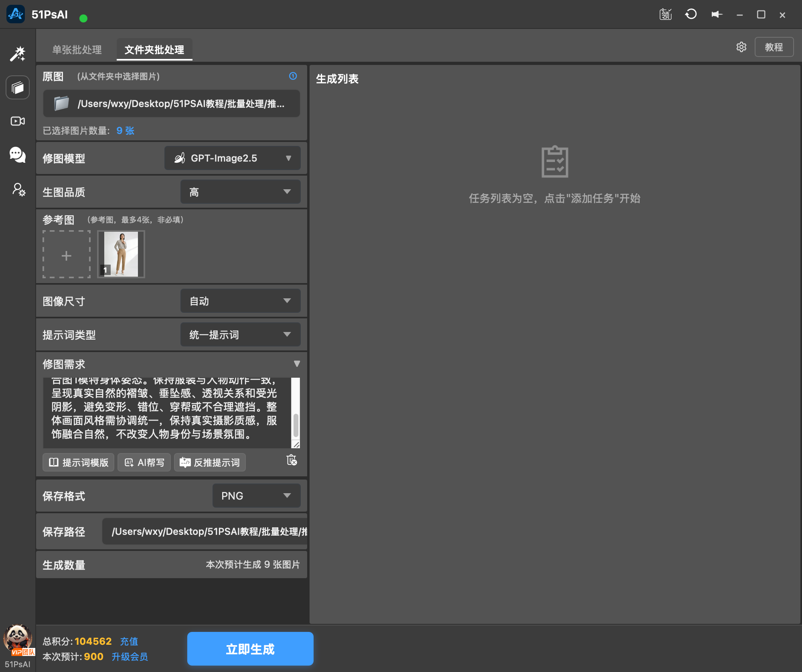Screen dimensions: 802x672
Task: Click the '9 张' selected image count
Action: coord(125,130)
